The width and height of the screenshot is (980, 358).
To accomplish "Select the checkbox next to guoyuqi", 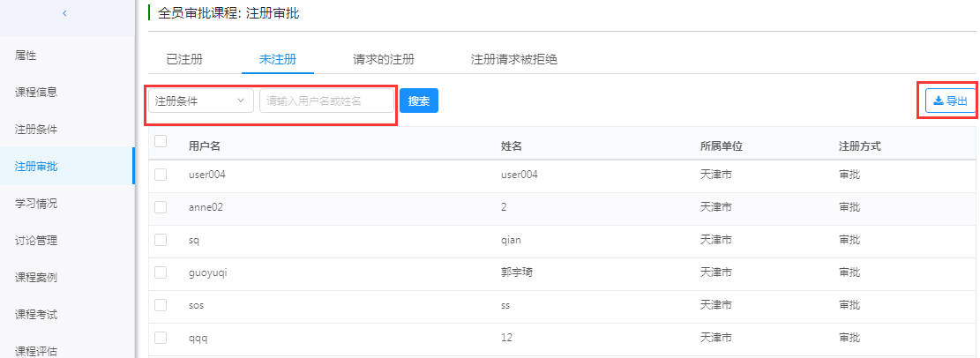I will (x=161, y=272).
